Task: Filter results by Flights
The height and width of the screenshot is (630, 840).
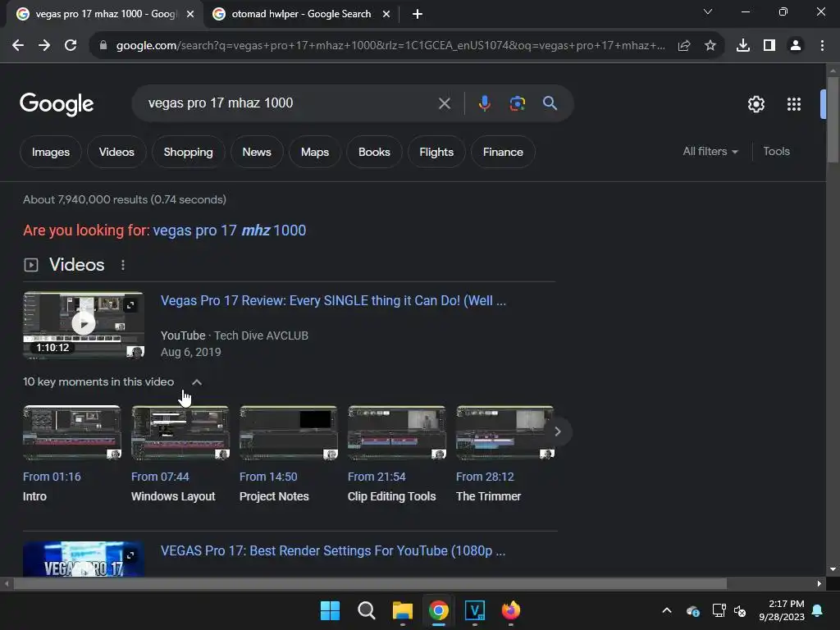Action: tap(436, 152)
